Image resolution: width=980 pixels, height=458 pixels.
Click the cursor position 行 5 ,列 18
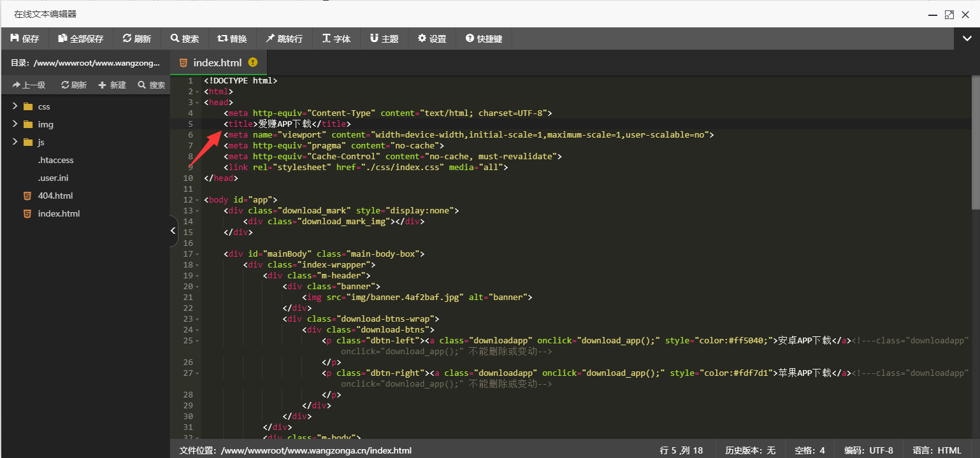681,450
